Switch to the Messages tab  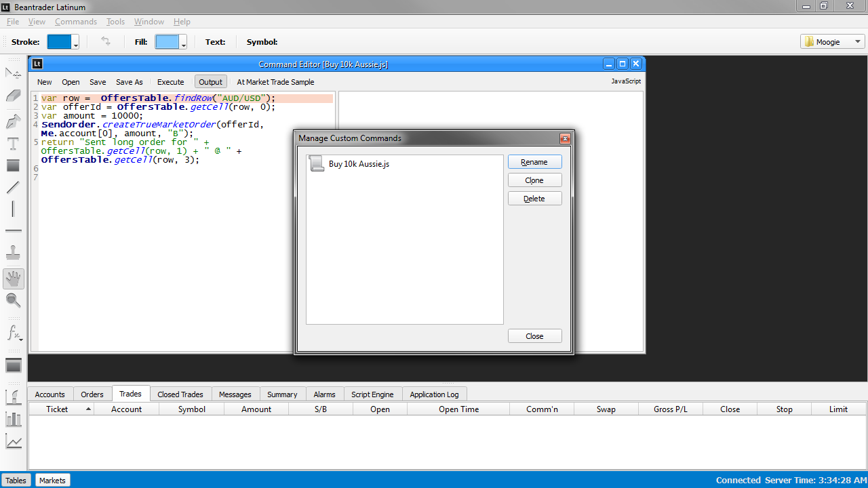235,394
